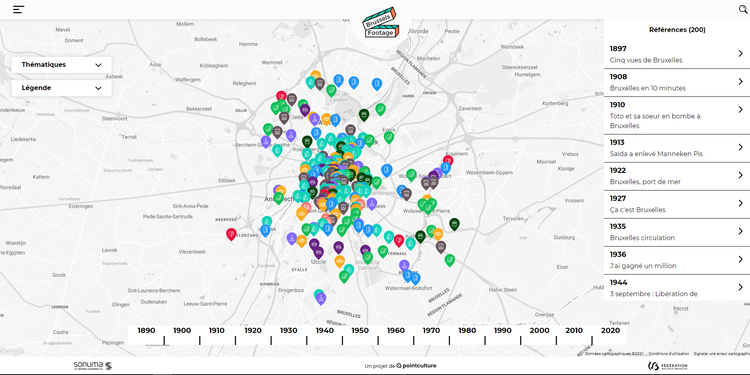
Task: Click the dark green pin near Tervuren road
Action: 454,224
